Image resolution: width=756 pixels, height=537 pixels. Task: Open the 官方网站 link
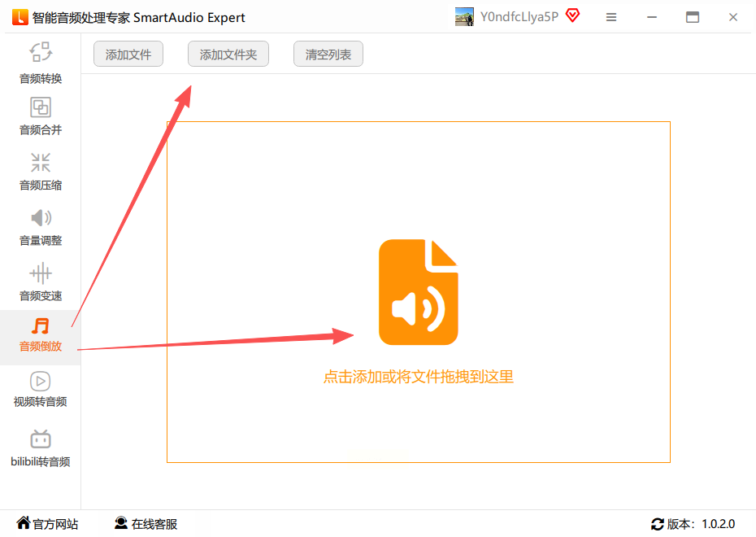(x=47, y=523)
